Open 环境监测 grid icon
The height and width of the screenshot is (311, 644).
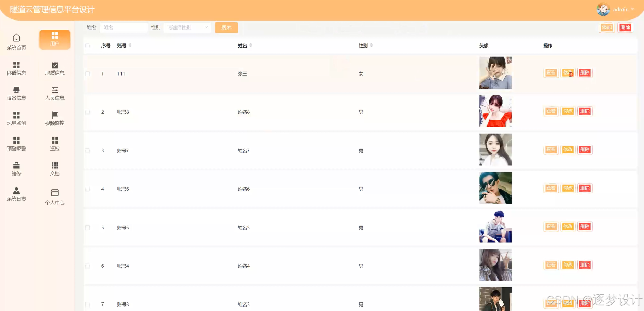pyautogui.click(x=16, y=115)
